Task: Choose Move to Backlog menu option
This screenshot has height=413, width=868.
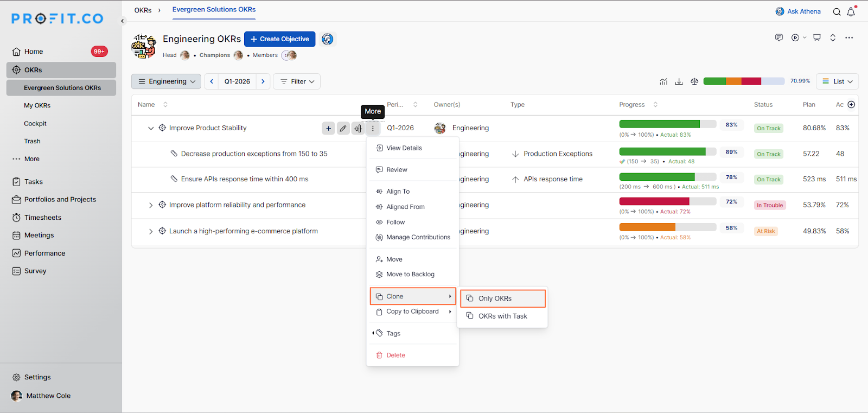Action: 410,275
